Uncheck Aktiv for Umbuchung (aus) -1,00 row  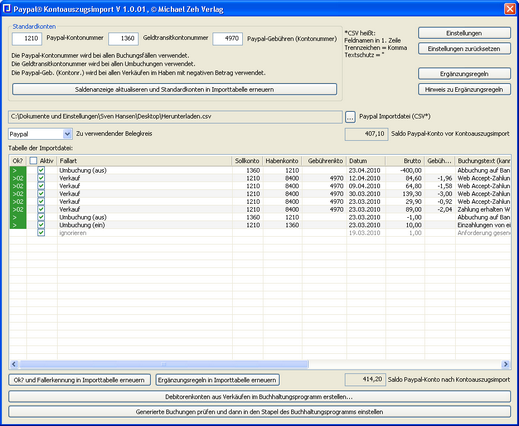(41, 217)
